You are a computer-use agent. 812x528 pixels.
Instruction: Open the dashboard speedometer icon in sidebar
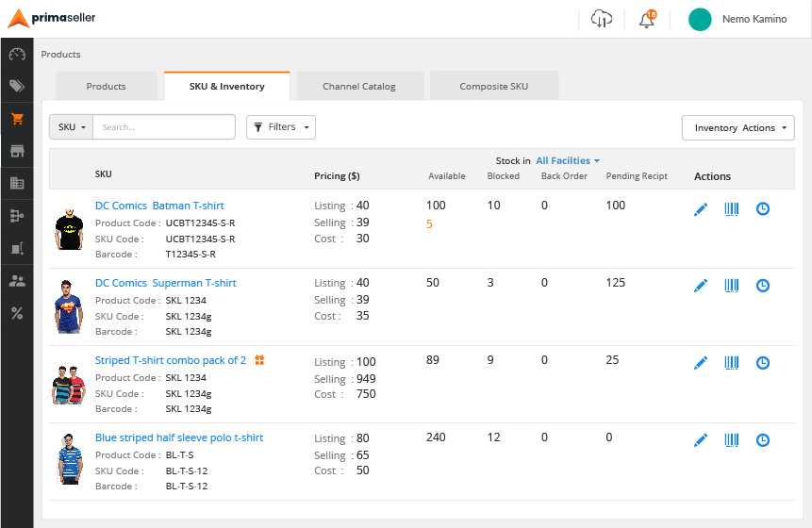click(x=16, y=54)
